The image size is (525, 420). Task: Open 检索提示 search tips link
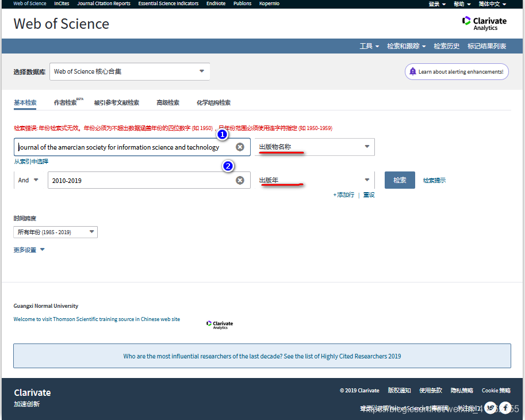pyautogui.click(x=434, y=181)
